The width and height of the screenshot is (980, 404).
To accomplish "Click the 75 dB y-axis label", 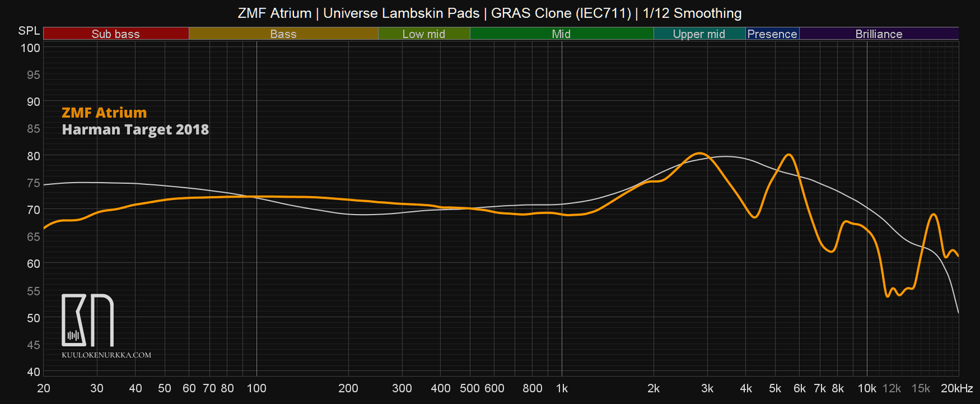I will pyautogui.click(x=33, y=183).
